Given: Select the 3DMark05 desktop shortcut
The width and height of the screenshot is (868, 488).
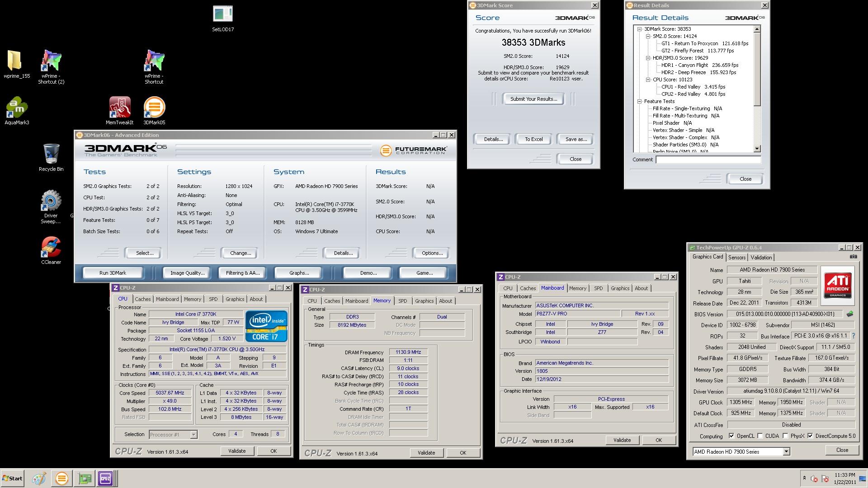Looking at the screenshot, I should pos(154,111).
